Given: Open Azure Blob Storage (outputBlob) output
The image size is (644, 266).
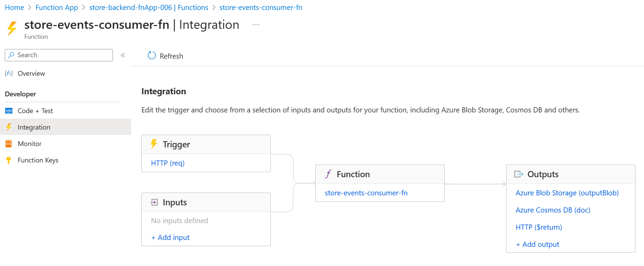Looking at the screenshot, I should 567,193.
